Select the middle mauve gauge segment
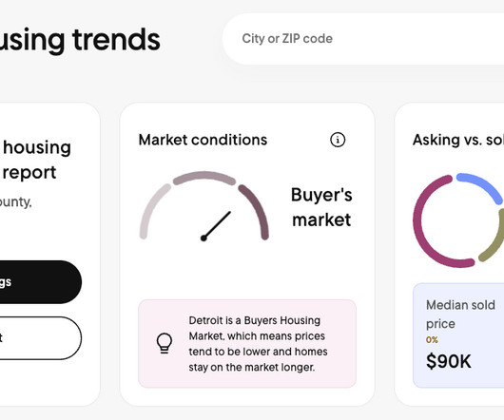This screenshot has width=504, height=420. point(204,178)
